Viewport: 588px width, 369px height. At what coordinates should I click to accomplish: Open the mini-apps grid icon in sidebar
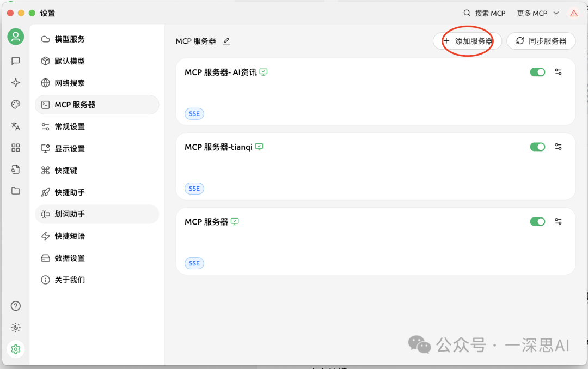click(x=15, y=148)
